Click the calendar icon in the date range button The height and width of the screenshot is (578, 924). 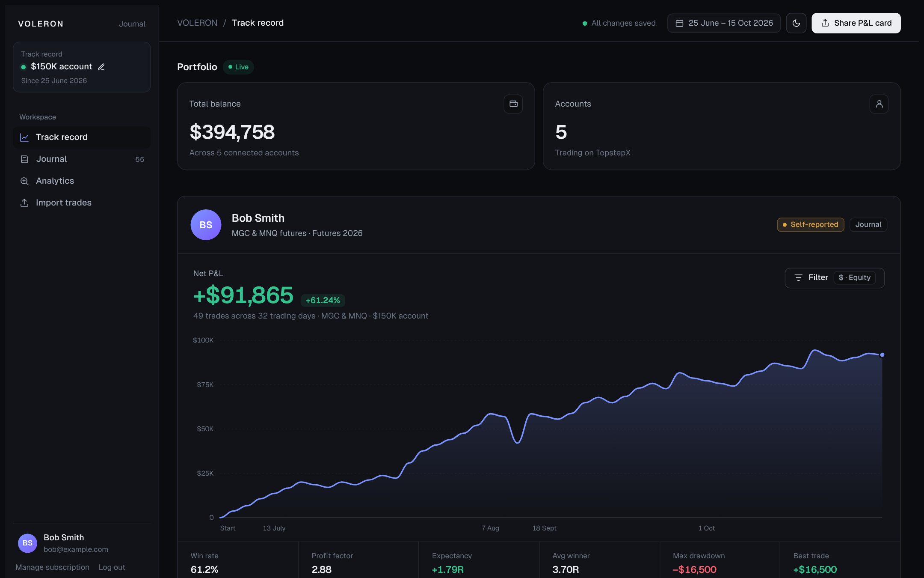click(679, 23)
